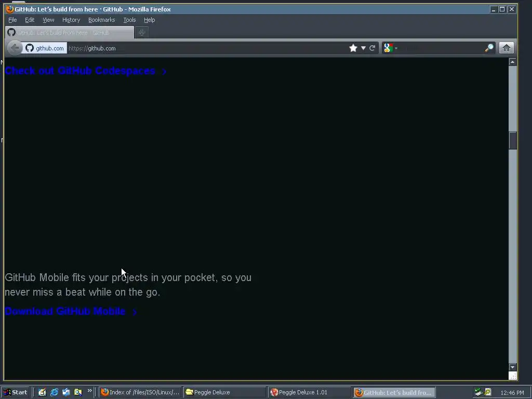Open the Google search engine selector

click(391, 48)
